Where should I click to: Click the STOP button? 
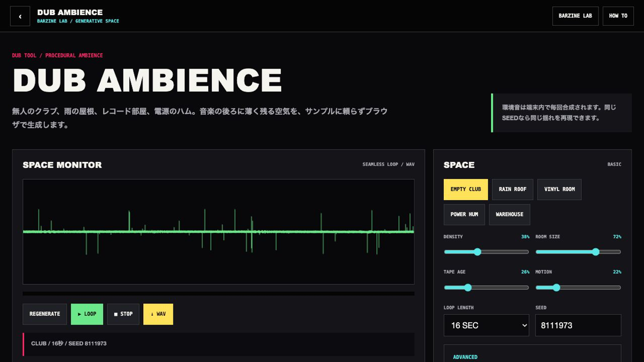[x=123, y=314]
